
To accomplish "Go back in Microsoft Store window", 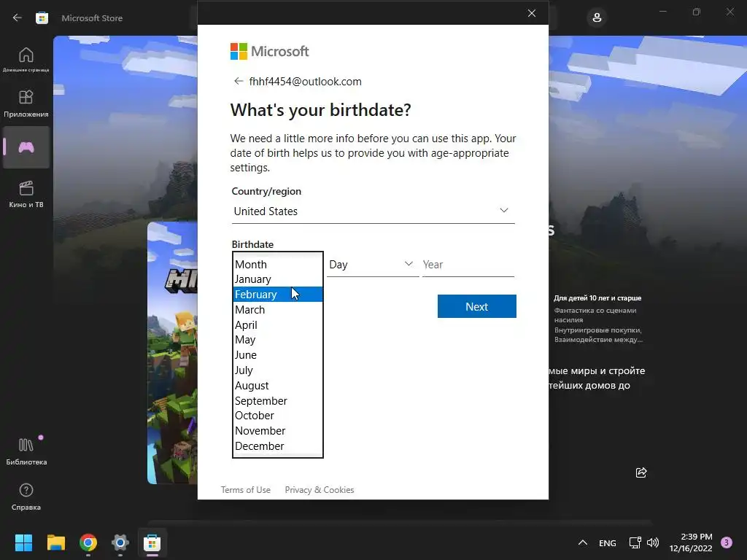I will click(x=18, y=18).
